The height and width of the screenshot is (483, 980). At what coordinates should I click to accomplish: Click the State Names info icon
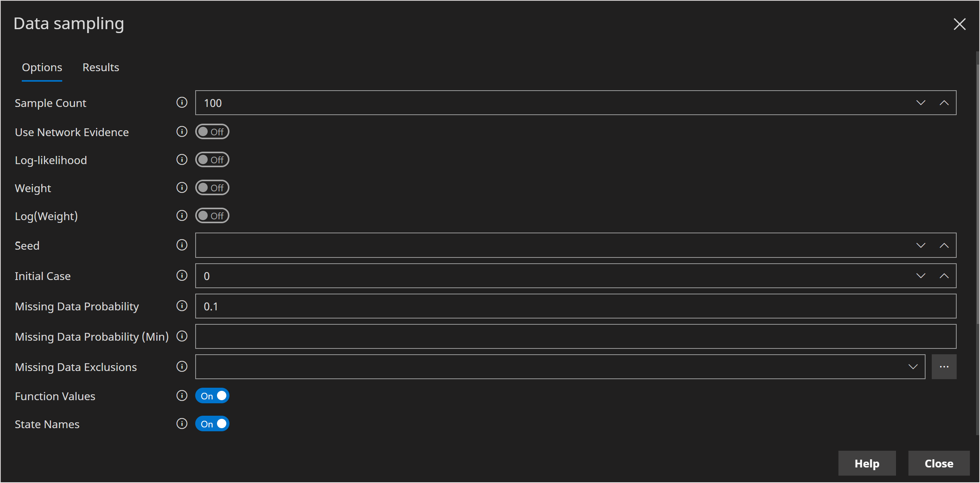182,424
